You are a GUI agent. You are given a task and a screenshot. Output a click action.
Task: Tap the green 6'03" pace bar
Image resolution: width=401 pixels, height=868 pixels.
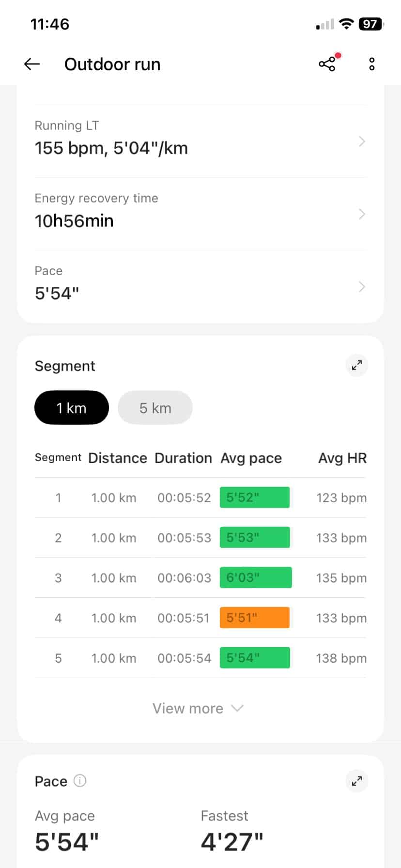click(x=256, y=578)
